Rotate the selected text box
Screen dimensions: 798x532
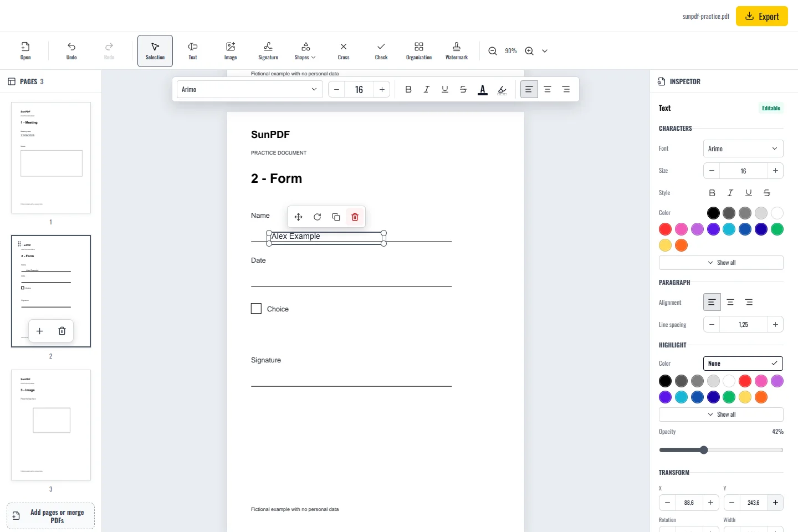tap(318, 217)
